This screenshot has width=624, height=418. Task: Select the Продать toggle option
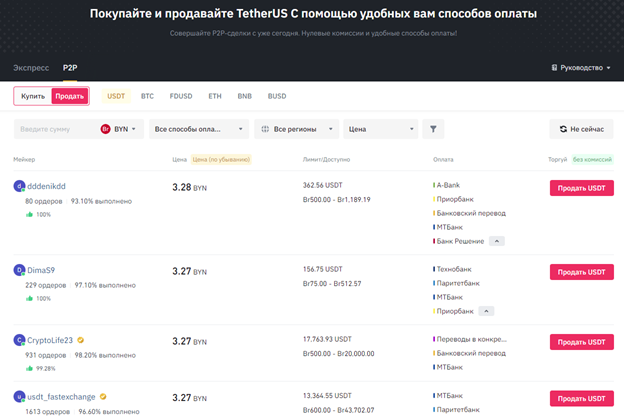coord(70,96)
